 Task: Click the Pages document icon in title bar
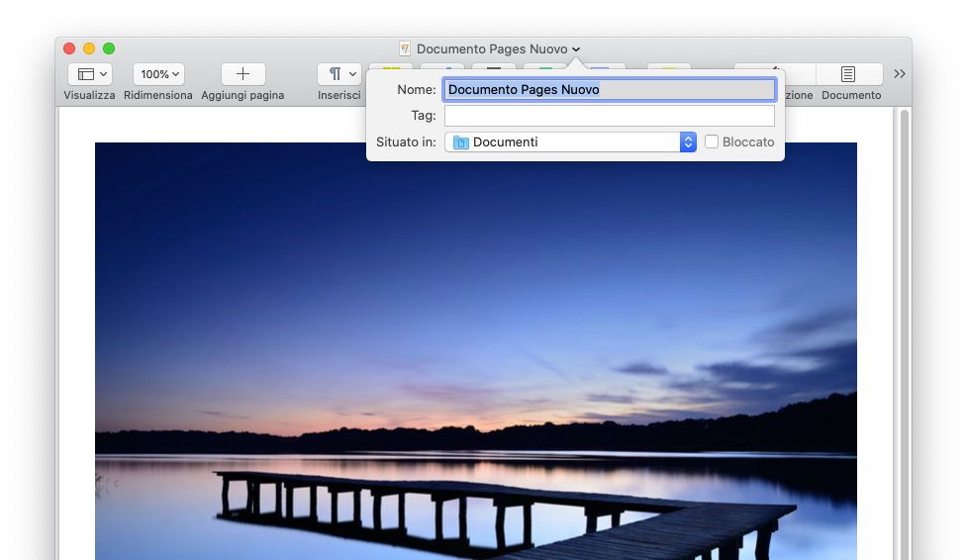(x=404, y=48)
